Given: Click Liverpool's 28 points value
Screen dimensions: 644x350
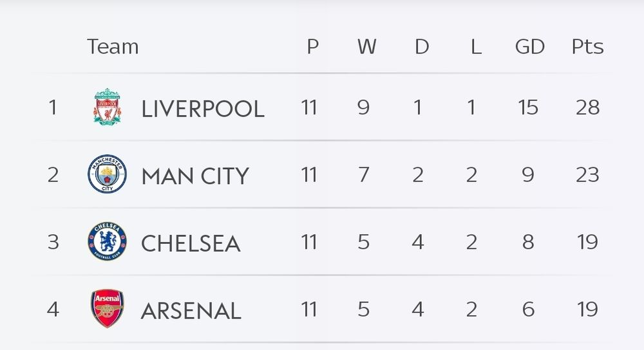Looking at the screenshot, I should pyautogui.click(x=587, y=107).
